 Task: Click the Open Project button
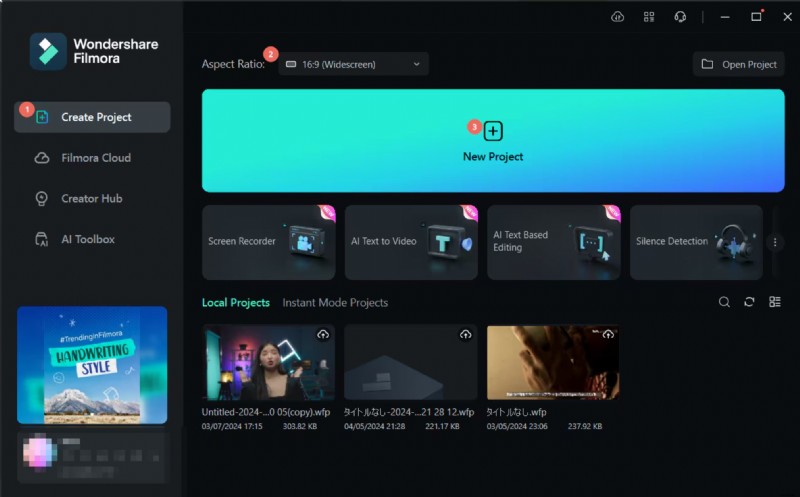pos(738,64)
